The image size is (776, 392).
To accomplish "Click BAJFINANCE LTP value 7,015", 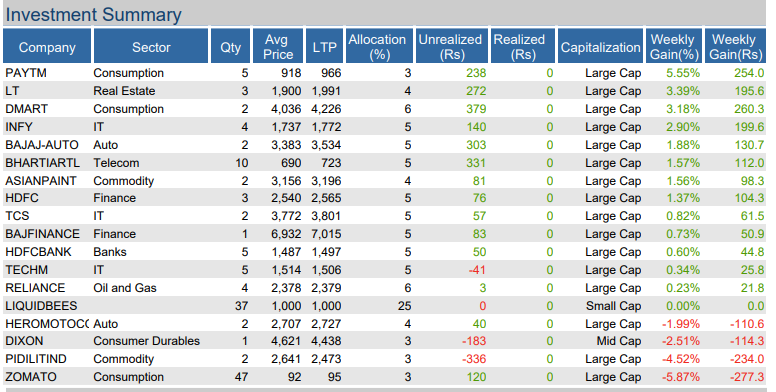I will click(x=326, y=234).
